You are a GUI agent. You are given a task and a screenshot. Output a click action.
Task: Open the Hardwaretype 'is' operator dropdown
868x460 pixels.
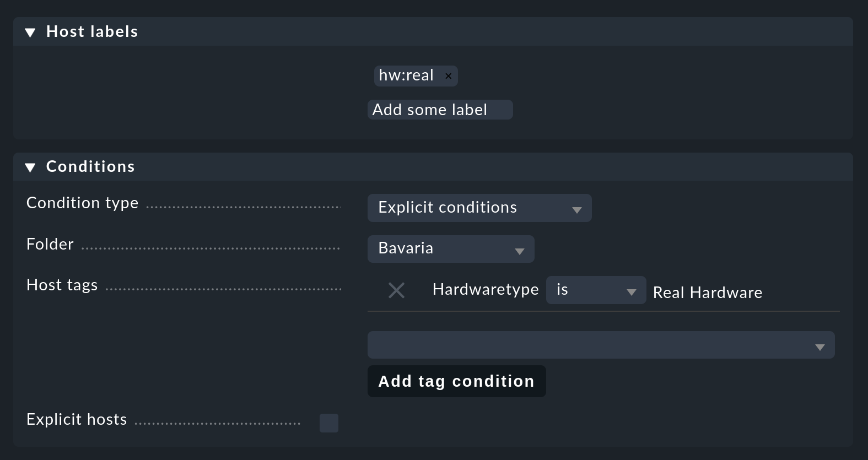click(x=595, y=290)
